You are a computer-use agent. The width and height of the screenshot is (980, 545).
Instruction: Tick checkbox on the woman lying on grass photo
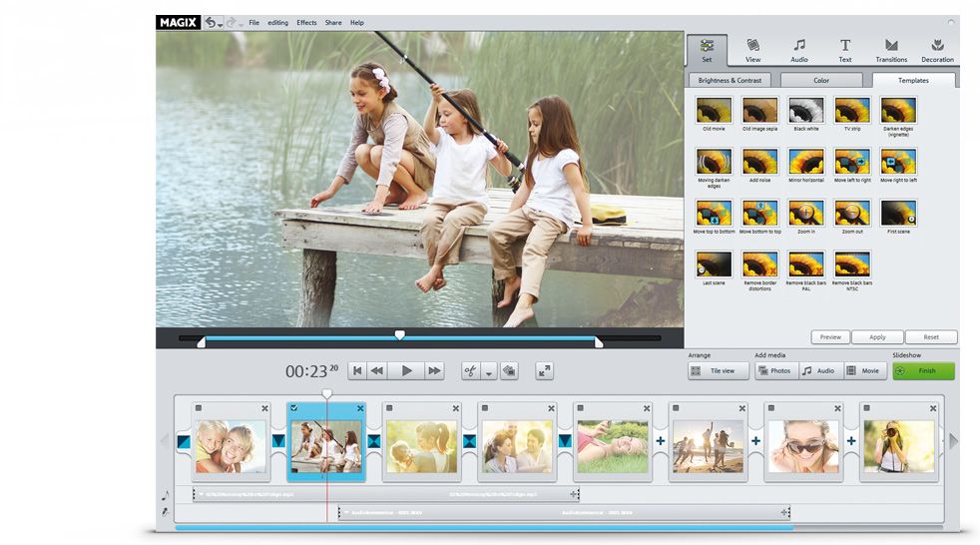click(x=580, y=408)
